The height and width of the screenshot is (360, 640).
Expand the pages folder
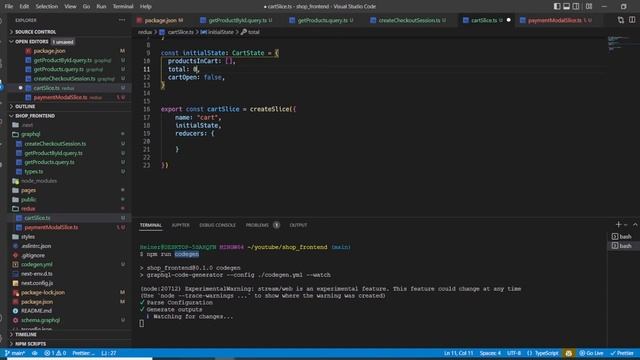(28, 190)
